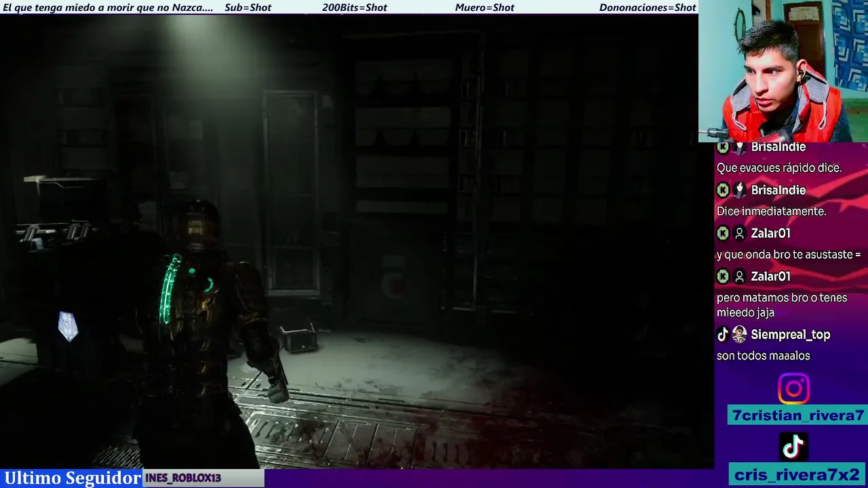Viewport: 868px width, 488px height.
Task: Click the '200Bits=Shot' ticker text
Action: pos(355,7)
